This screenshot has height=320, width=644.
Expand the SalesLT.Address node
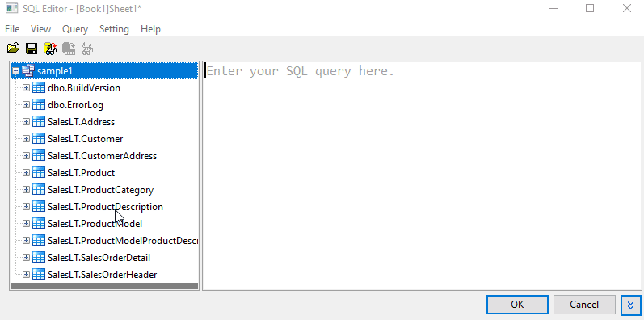27,122
